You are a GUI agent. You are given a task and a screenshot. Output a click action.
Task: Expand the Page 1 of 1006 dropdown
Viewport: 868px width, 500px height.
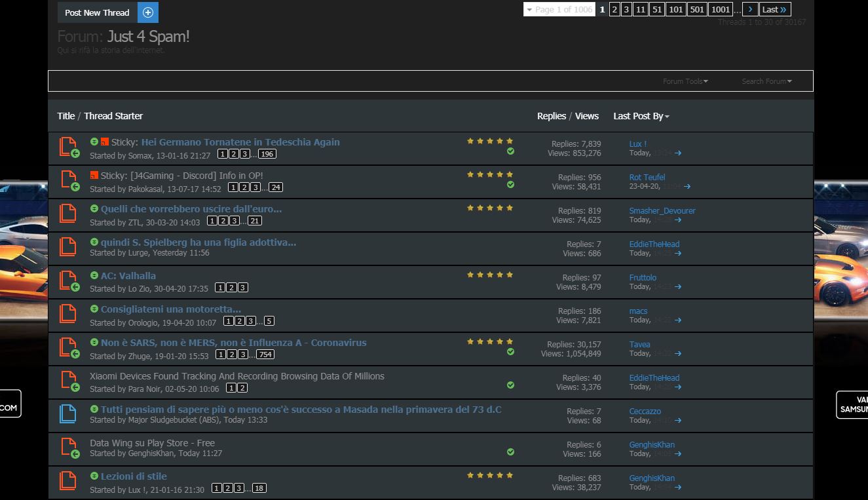[559, 9]
